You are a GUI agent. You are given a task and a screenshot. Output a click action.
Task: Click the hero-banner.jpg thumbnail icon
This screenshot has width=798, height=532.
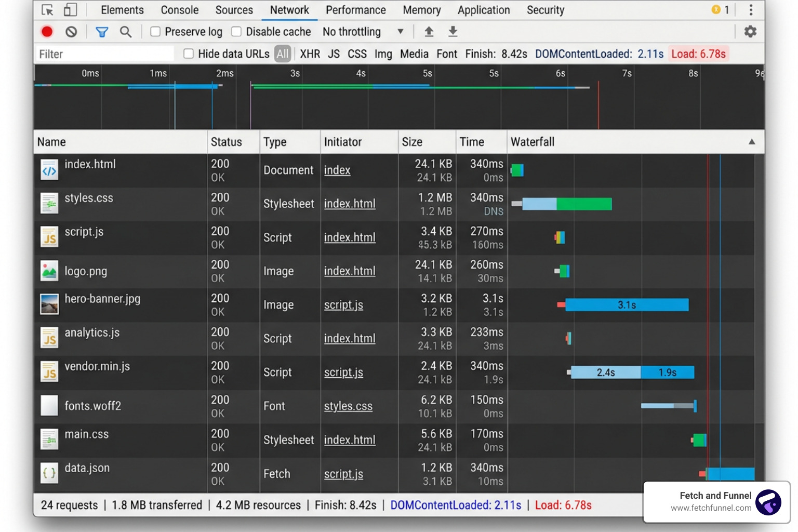(49, 304)
